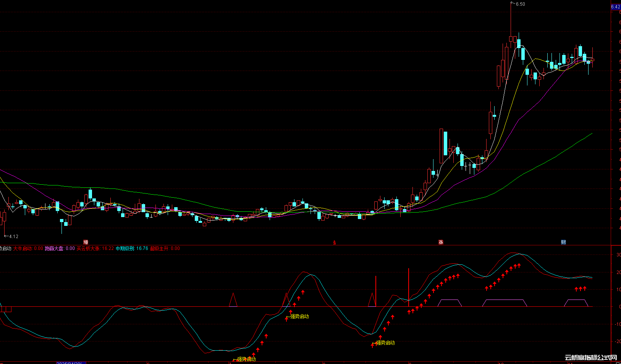621x364 pixels.
Task: Click the highlighted date label on time axis
Action: point(71,363)
